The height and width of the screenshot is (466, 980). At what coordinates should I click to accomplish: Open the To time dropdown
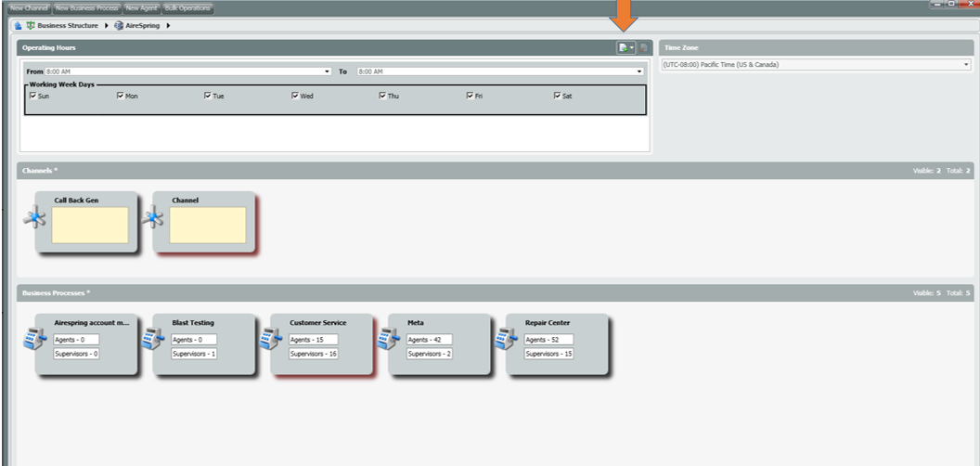pyautogui.click(x=639, y=71)
